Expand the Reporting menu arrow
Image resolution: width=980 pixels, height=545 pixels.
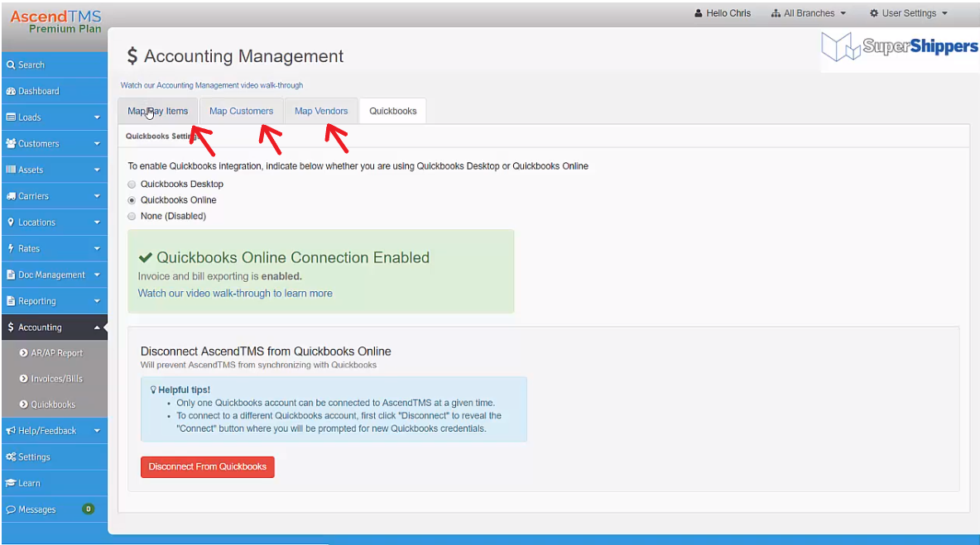tap(97, 301)
